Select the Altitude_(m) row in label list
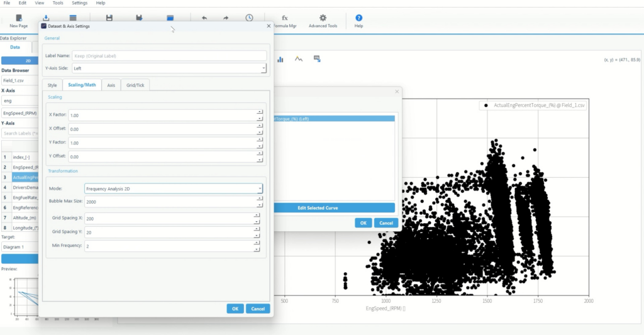The width and height of the screenshot is (644, 335). 25,217
